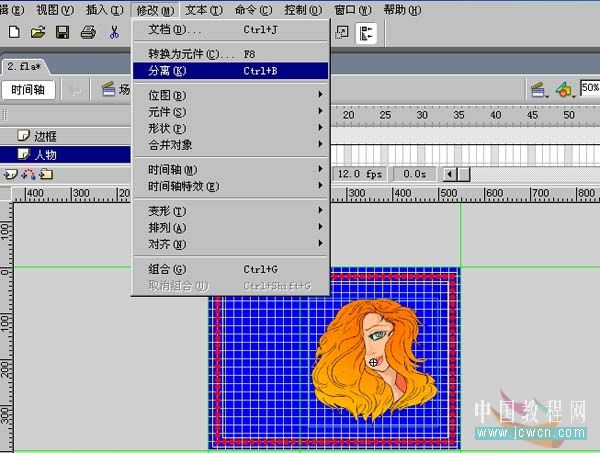
Task: Click the Open file folder icon
Action: [38, 32]
